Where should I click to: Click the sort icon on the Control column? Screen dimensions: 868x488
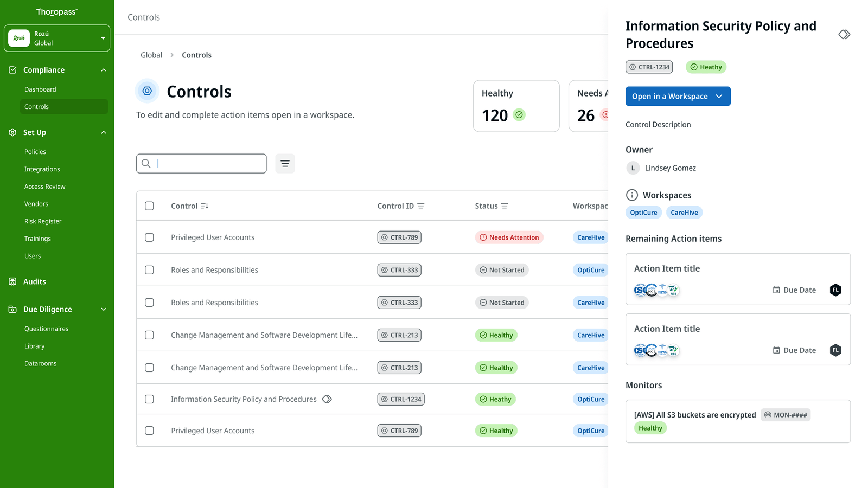click(x=205, y=206)
